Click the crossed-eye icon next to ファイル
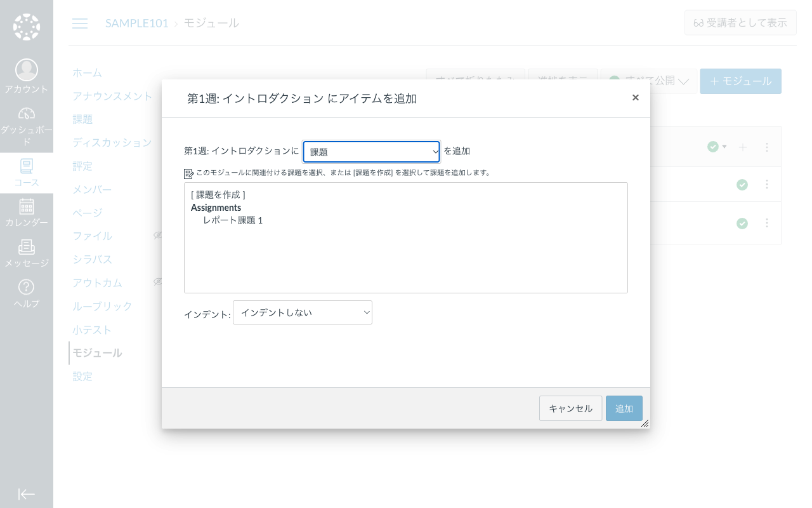The image size is (812, 508). tap(158, 235)
